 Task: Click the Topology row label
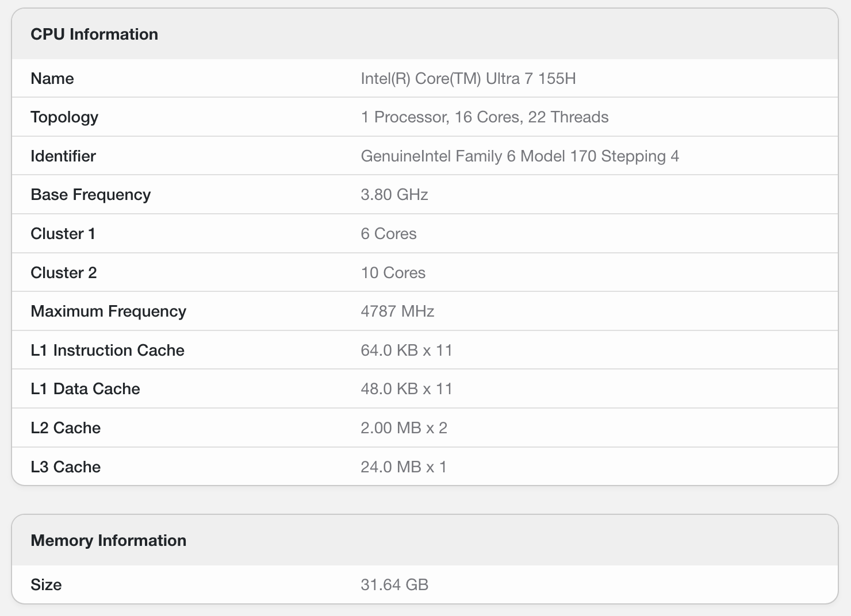pyautogui.click(x=64, y=117)
